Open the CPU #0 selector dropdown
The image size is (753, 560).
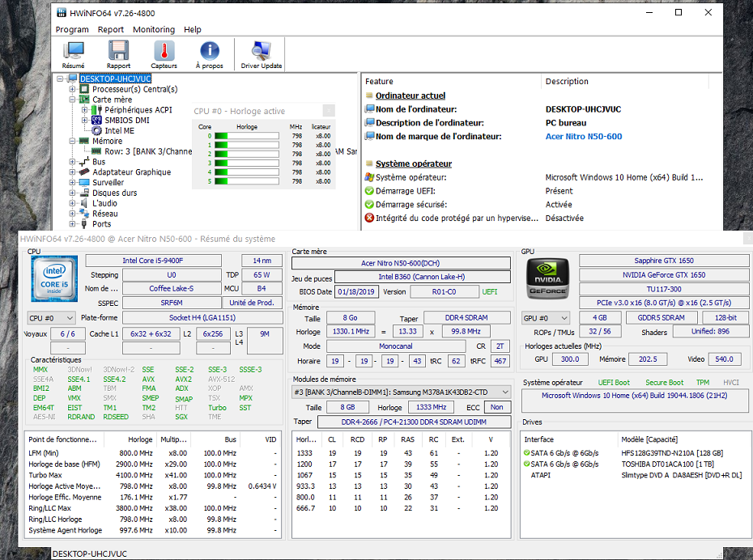tap(51, 318)
